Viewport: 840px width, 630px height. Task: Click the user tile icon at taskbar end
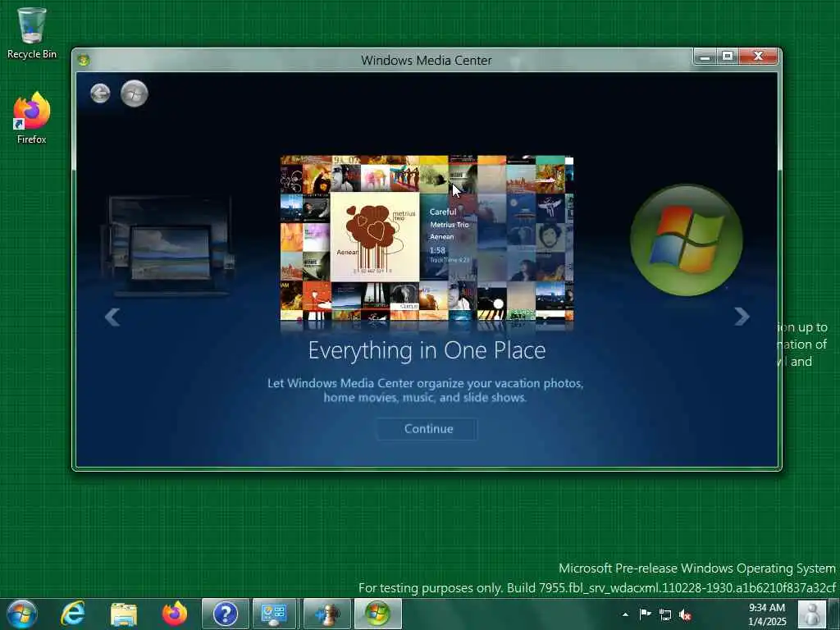(811, 614)
